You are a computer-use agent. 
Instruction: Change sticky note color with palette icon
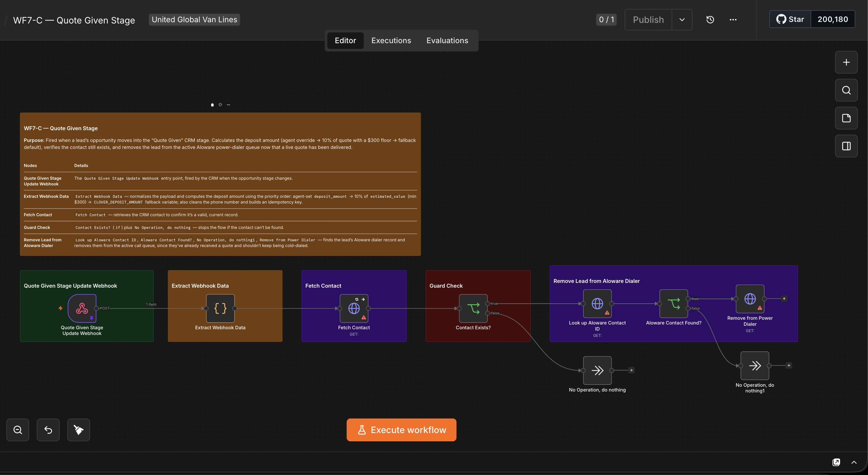pyautogui.click(x=220, y=105)
